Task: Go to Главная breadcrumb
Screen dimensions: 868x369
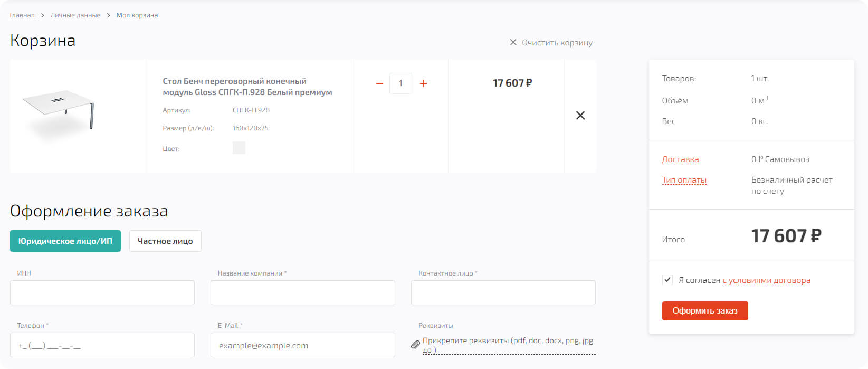Action: coord(22,15)
